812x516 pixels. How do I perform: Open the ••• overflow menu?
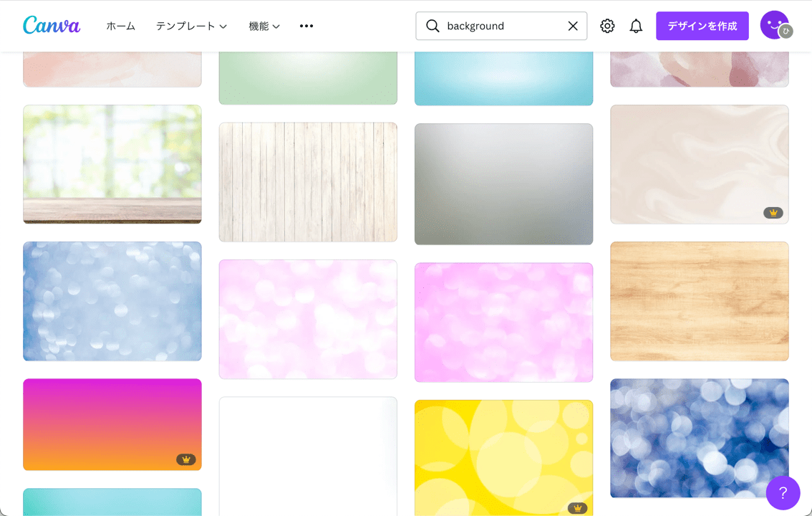coord(306,25)
